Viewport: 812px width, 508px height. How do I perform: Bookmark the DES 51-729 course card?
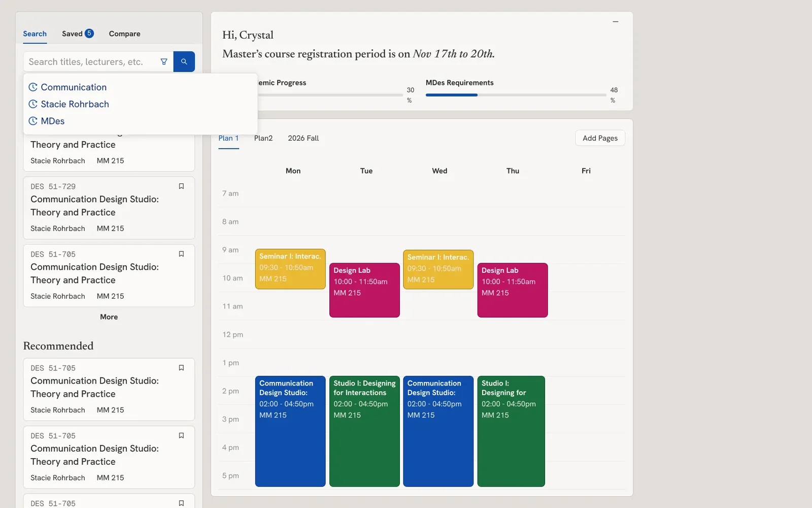pyautogui.click(x=181, y=186)
